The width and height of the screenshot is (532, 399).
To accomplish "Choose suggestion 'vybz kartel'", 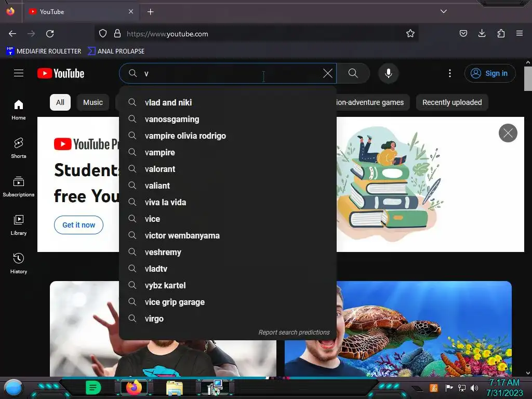I will point(228,285).
